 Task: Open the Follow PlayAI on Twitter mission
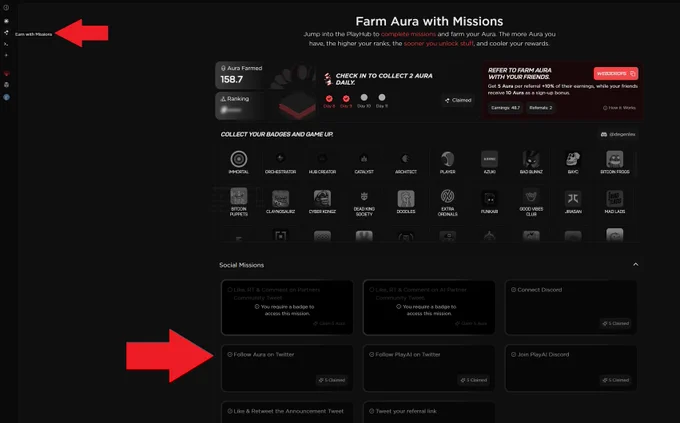pos(429,368)
